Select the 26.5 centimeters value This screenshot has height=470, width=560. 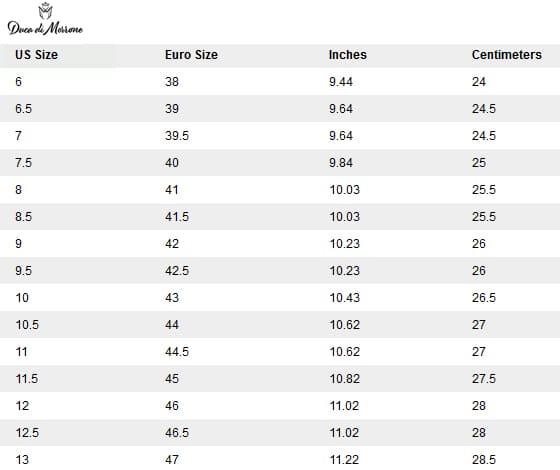coord(484,298)
